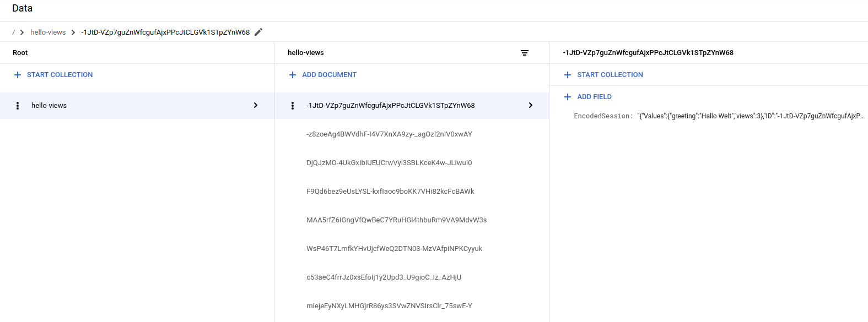Go to hello-views in breadcrumb path
Screen dimensions: 868x322
[x=48, y=32]
